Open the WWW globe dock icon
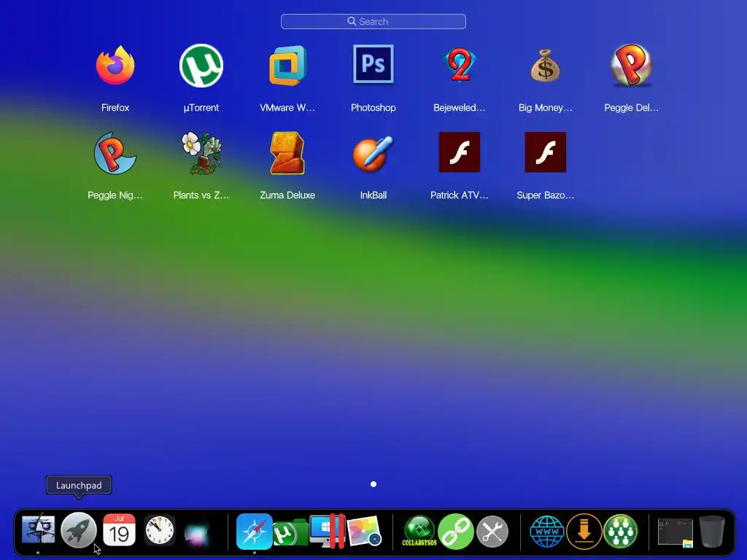The width and height of the screenshot is (747, 560). pos(547,532)
